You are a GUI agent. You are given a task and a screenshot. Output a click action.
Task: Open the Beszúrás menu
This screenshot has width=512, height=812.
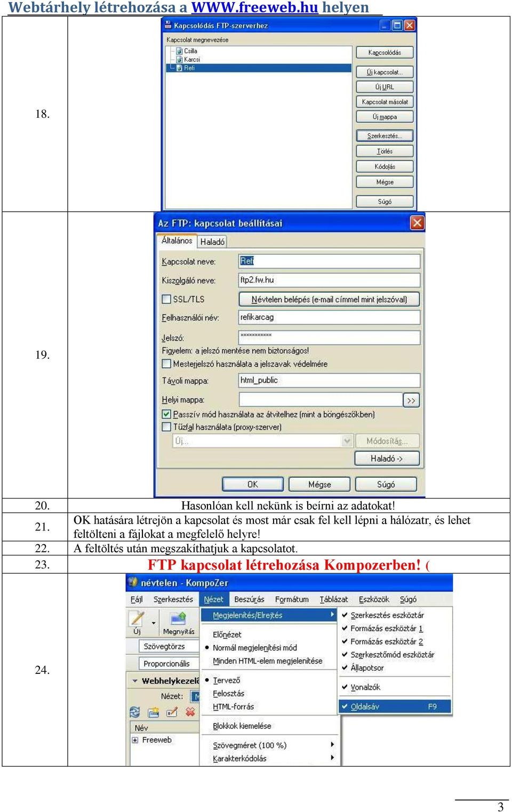(x=249, y=599)
